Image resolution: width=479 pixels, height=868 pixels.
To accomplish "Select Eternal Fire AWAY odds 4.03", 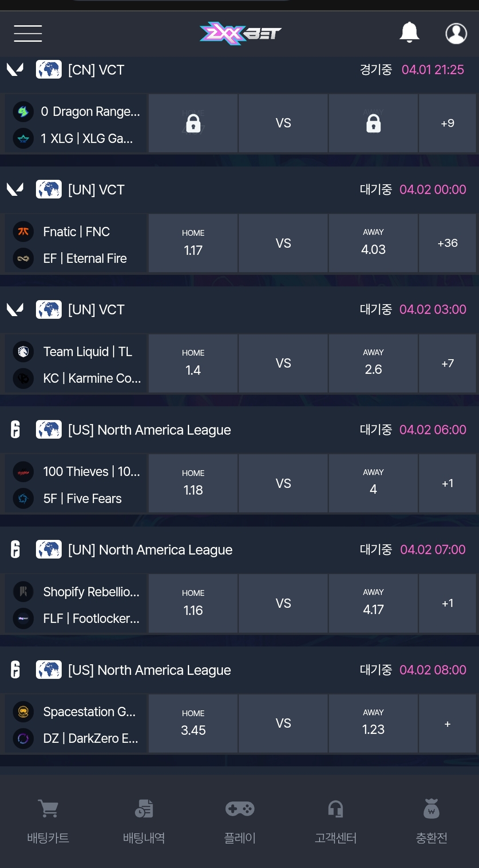I will point(373,243).
